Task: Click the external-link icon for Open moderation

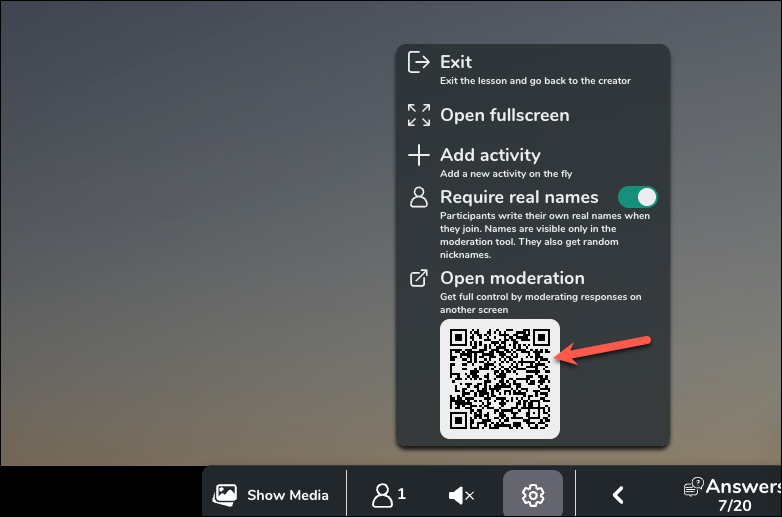Action: click(418, 278)
